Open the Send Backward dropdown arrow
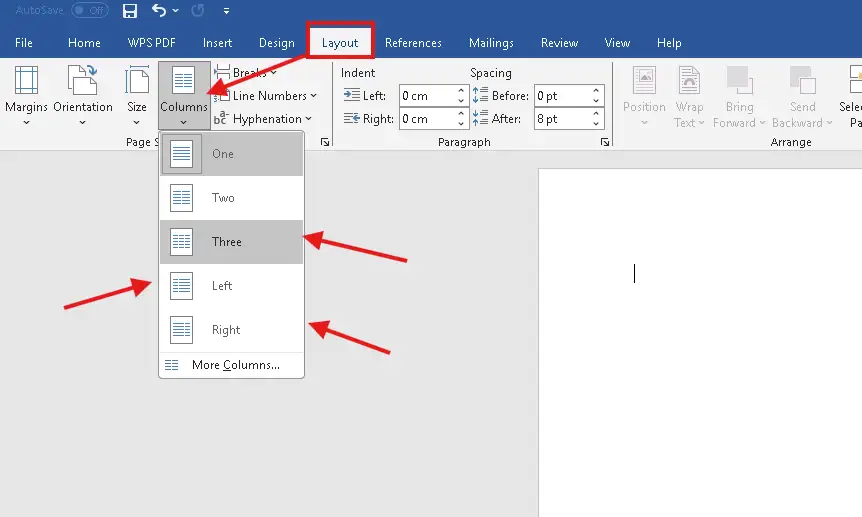Image resolution: width=862 pixels, height=517 pixels. click(828, 123)
